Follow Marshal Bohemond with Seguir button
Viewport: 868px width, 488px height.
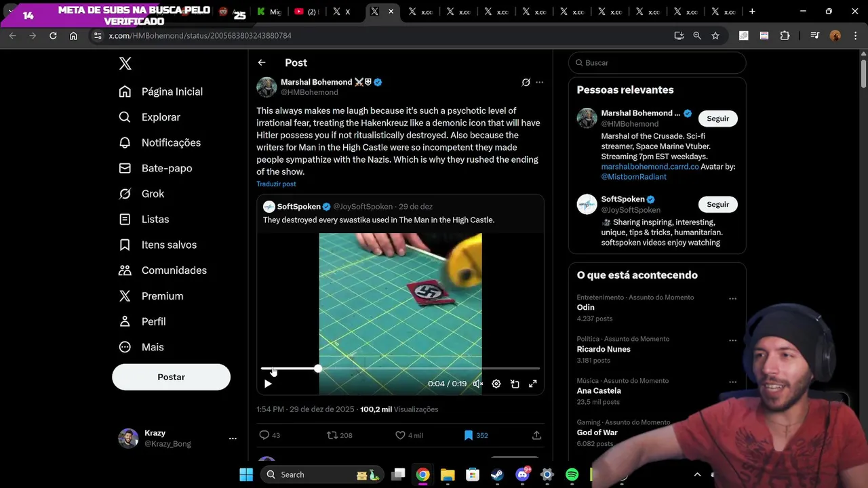pyautogui.click(x=717, y=119)
